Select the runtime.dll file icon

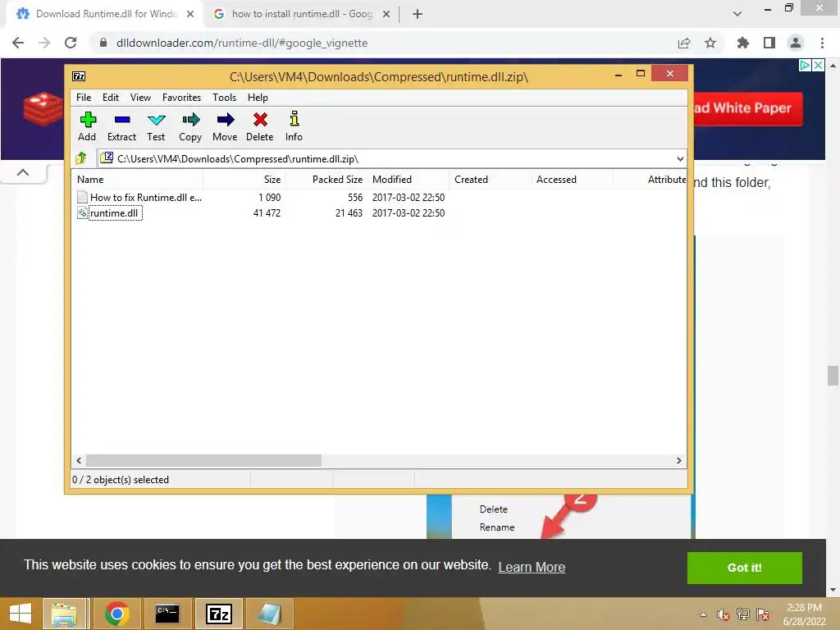coord(82,212)
